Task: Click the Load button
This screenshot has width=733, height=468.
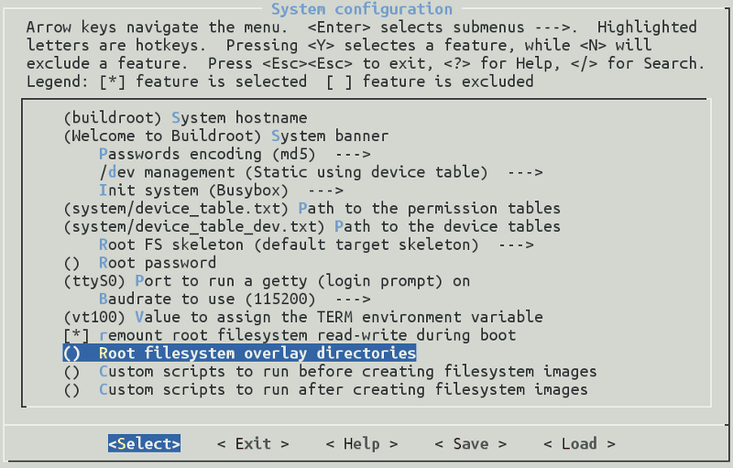Action: click(579, 443)
